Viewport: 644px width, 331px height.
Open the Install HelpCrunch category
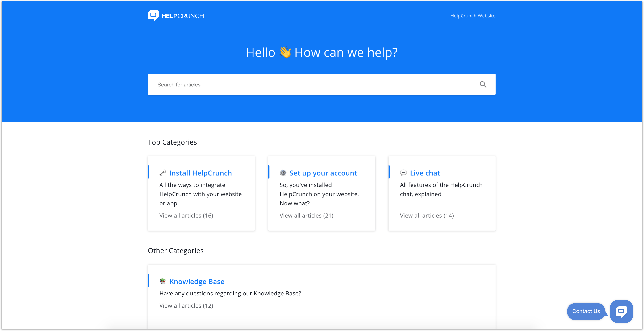point(200,173)
